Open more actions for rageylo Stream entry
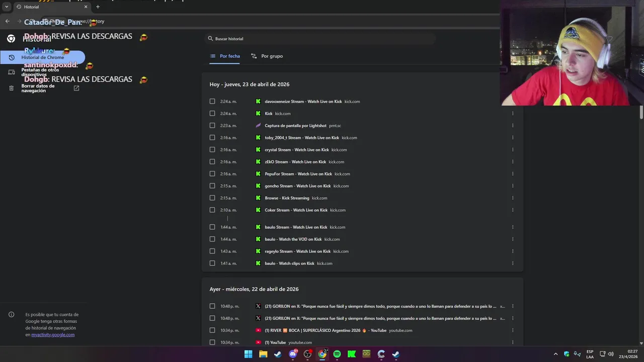 pyautogui.click(x=513, y=251)
